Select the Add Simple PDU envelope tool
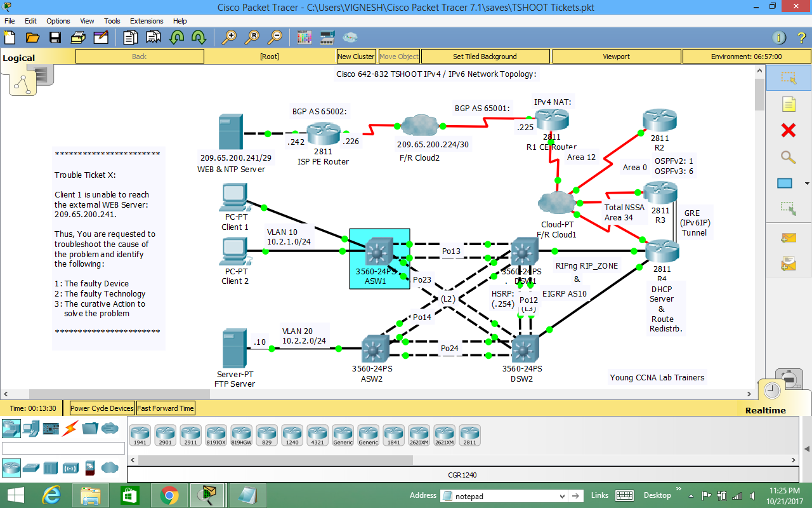The width and height of the screenshot is (812, 508). coord(790,238)
